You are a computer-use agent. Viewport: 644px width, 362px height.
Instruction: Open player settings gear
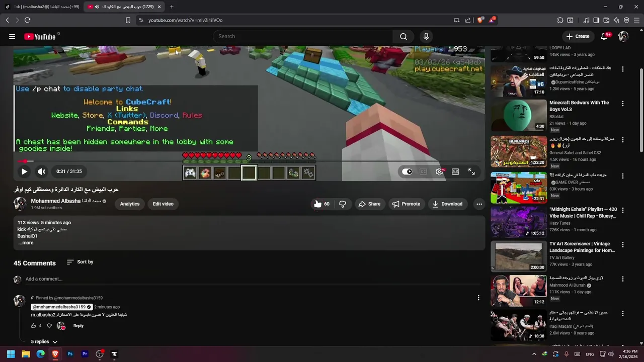440,171
